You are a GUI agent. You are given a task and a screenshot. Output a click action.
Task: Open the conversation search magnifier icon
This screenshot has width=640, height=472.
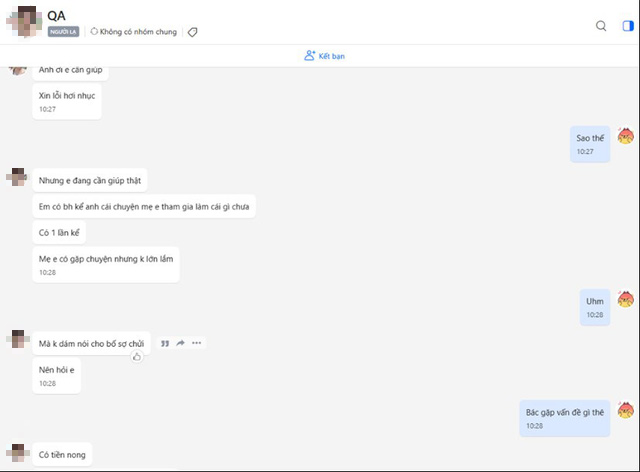click(601, 26)
